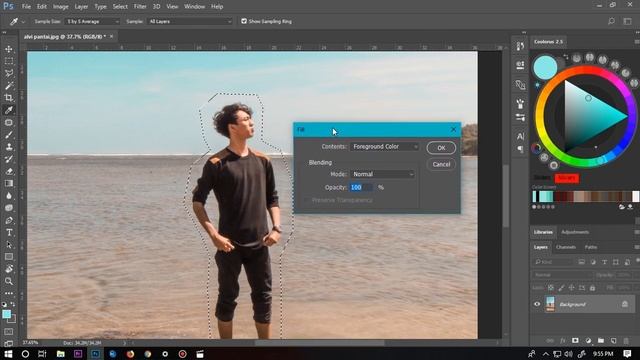Select the Blur tool
The height and width of the screenshot is (360, 640).
(x=9, y=196)
